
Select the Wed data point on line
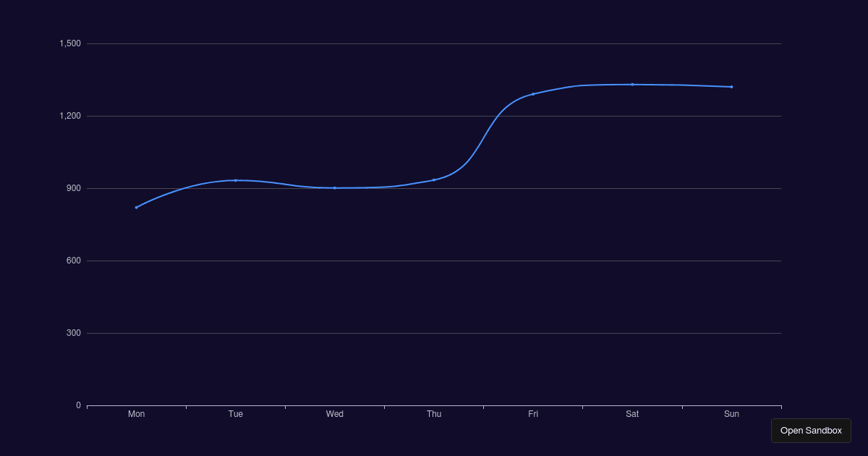[335, 187]
